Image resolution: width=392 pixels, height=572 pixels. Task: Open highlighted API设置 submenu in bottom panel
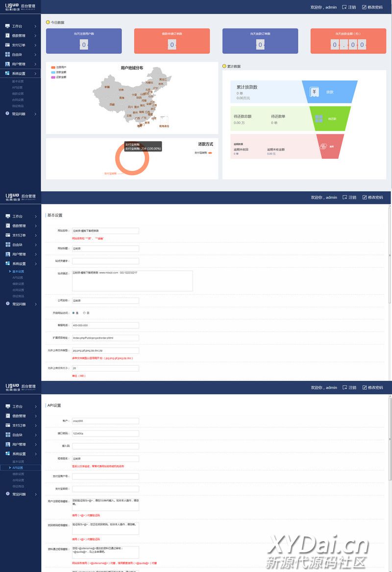pyautogui.click(x=17, y=468)
